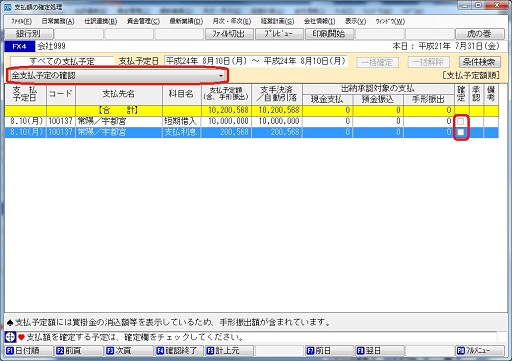512x361 pixels.
Task: Open the 全支払予定の確認 dropdown
Action: (x=117, y=76)
